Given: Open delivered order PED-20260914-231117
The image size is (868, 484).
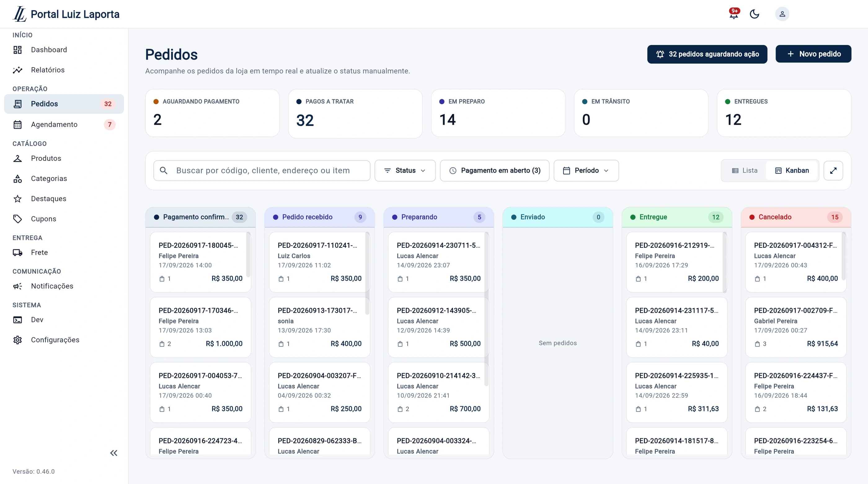Looking at the screenshot, I should click(677, 327).
